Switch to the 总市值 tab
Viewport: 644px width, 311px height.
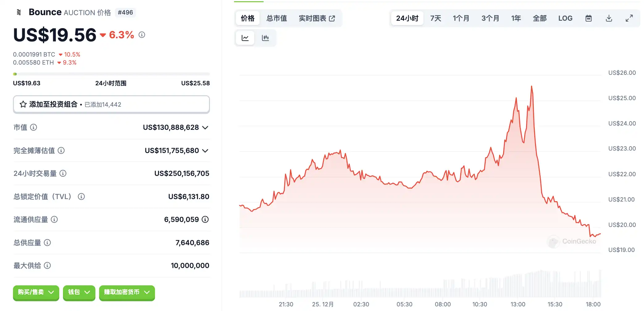pos(277,18)
